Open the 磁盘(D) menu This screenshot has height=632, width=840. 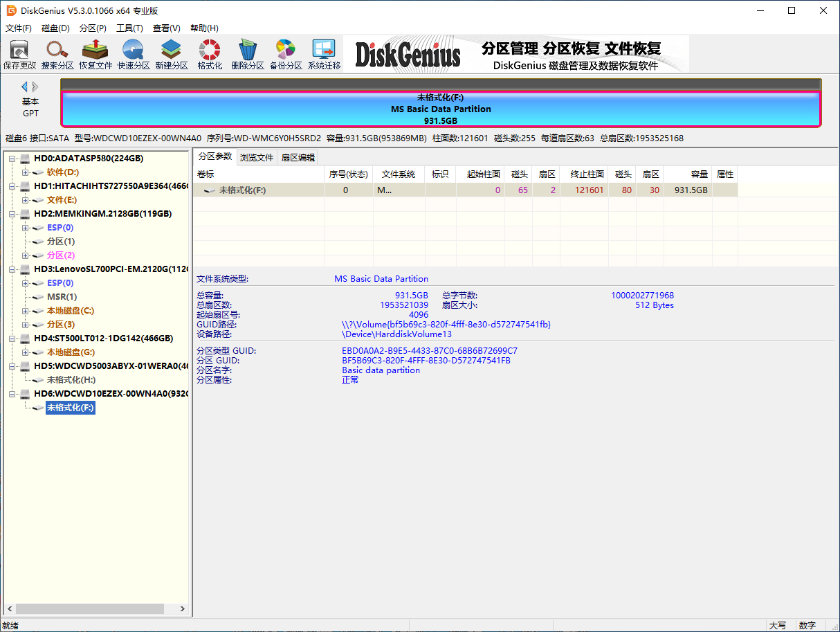pyautogui.click(x=56, y=28)
